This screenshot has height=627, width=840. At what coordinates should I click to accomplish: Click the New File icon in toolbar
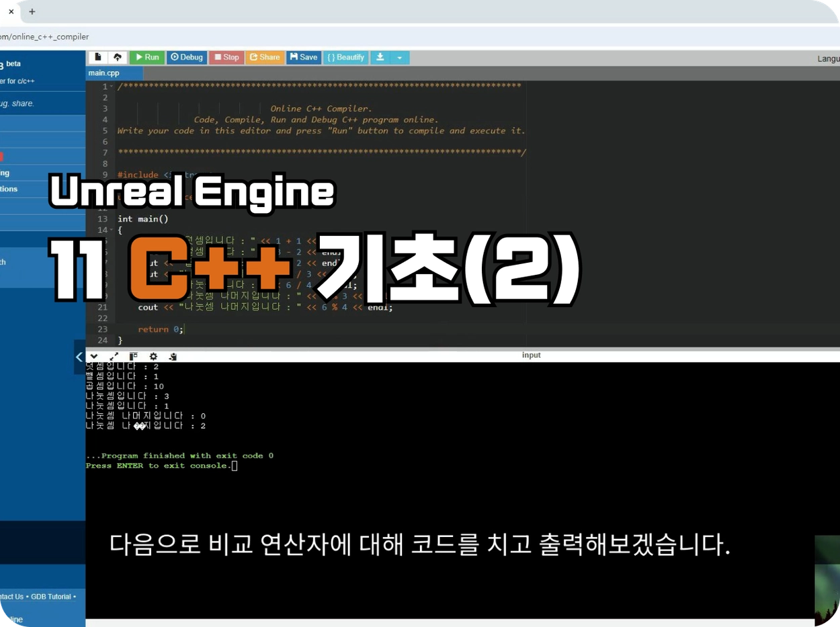coord(98,57)
